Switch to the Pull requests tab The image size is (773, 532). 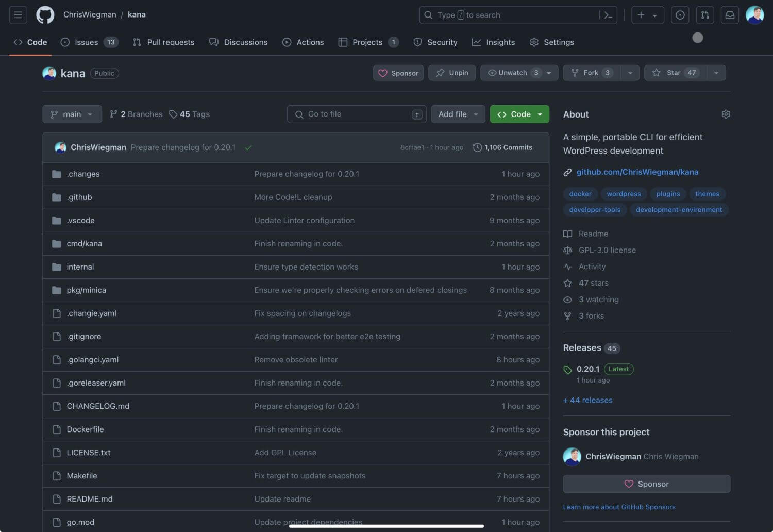[x=163, y=42]
